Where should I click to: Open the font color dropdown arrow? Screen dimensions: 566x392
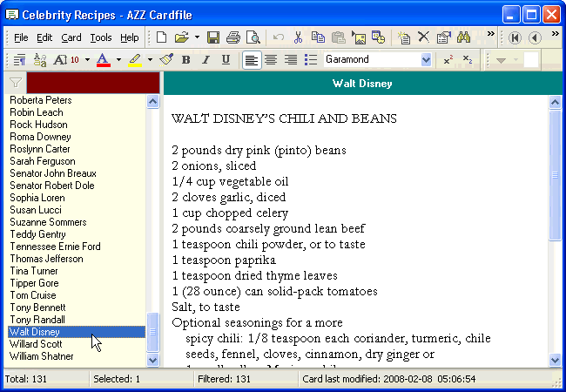click(118, 59)
